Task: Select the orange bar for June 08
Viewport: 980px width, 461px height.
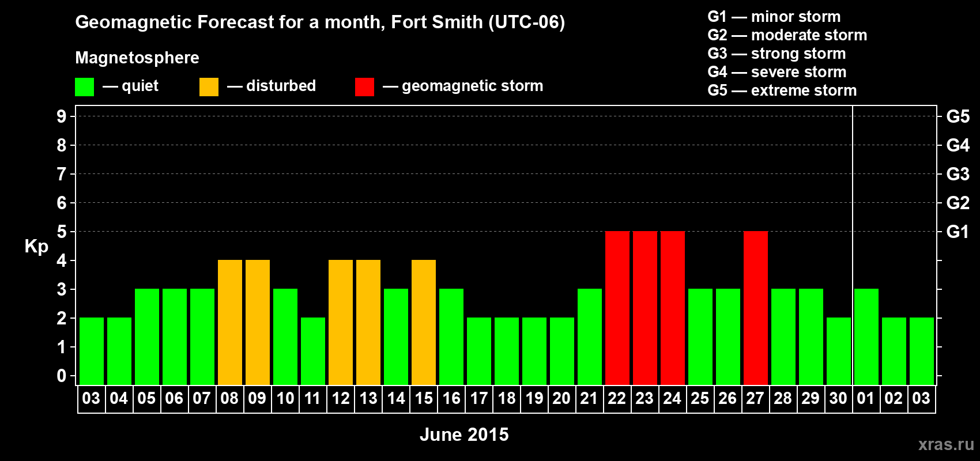Action: [230, 322]
